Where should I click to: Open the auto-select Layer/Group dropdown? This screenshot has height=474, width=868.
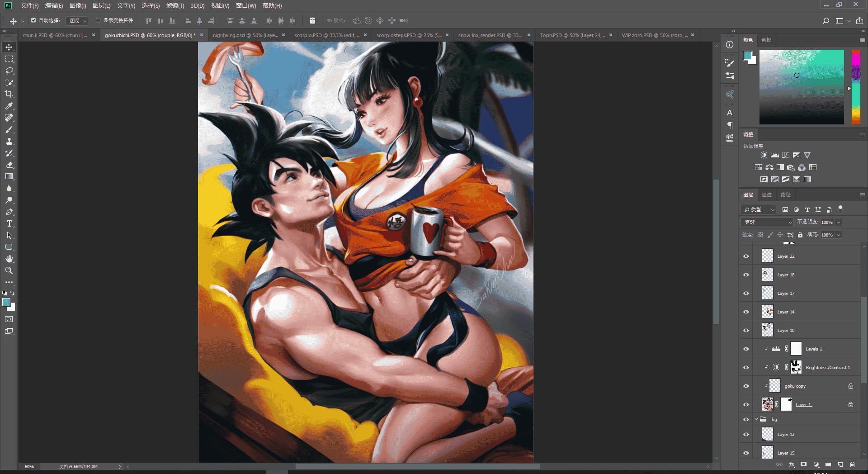click(77, 21)
